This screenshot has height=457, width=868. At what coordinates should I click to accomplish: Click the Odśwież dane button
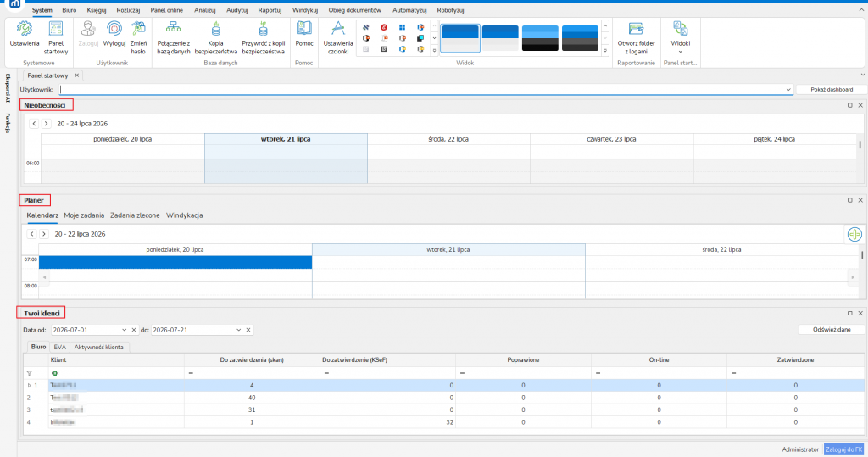tap(832, 330)
